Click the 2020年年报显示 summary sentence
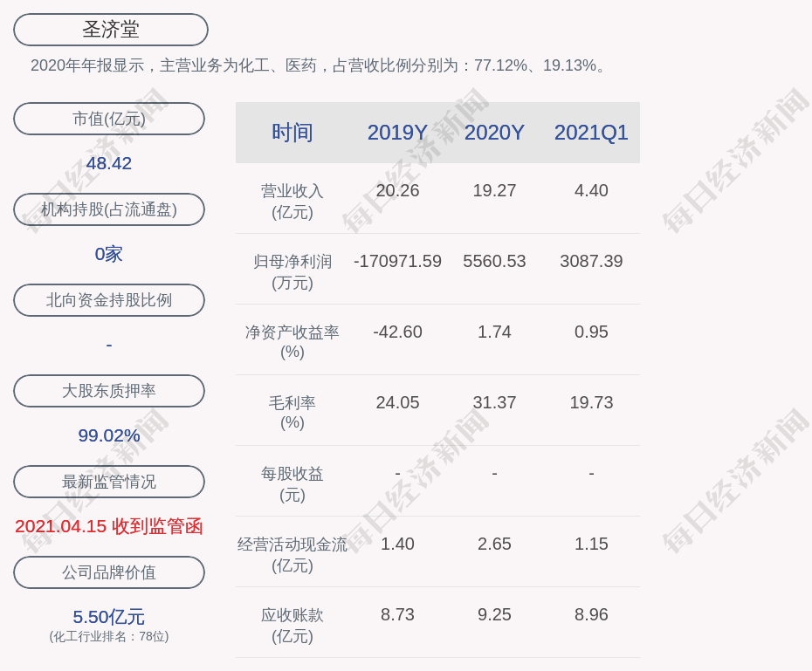The image size is (812, 671). click(x=318, y=65)
